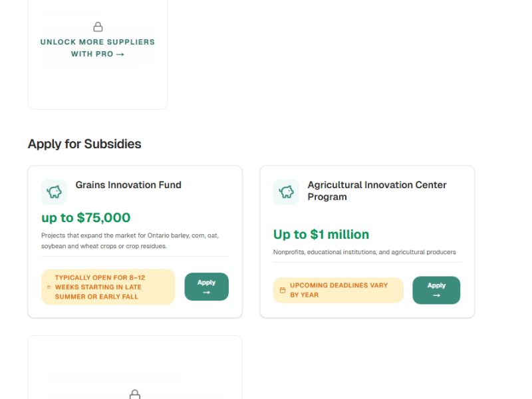The width and height of the screenshot is (532, 399).
Task: Click the piggy bank icon for Agricultural Innovation Center
Action: [286, 192]
